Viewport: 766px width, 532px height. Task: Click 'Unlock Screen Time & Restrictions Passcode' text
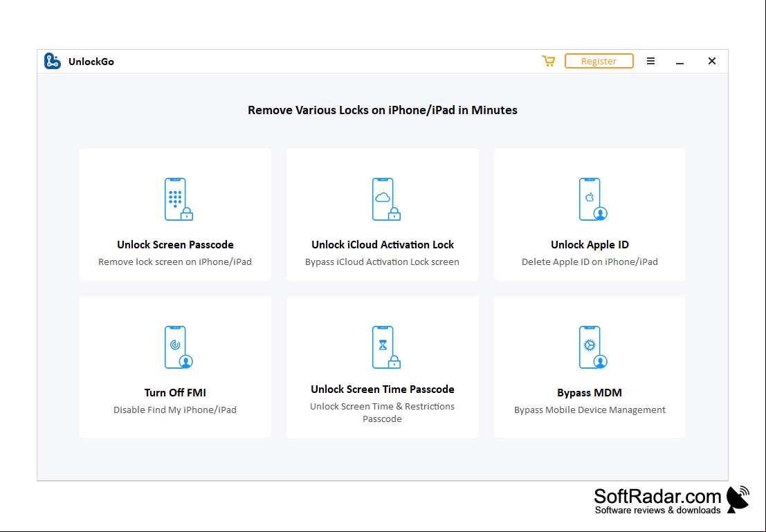tap(382, 412)
